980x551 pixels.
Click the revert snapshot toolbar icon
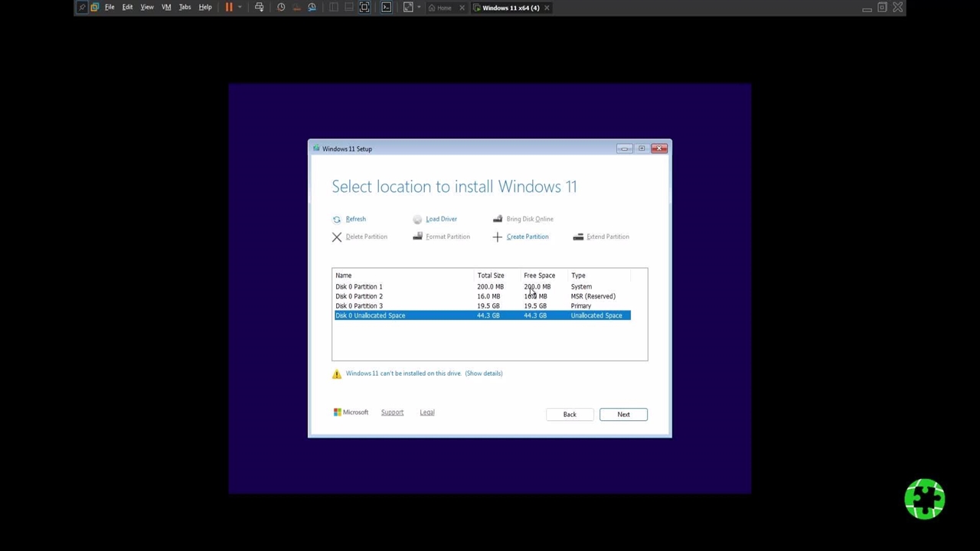(x=296, y=8)
